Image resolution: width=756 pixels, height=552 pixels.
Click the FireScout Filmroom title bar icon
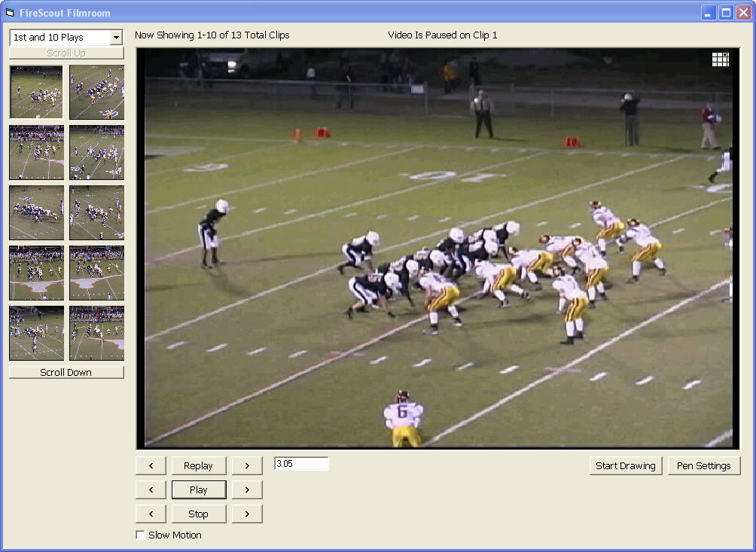point(10,12)
